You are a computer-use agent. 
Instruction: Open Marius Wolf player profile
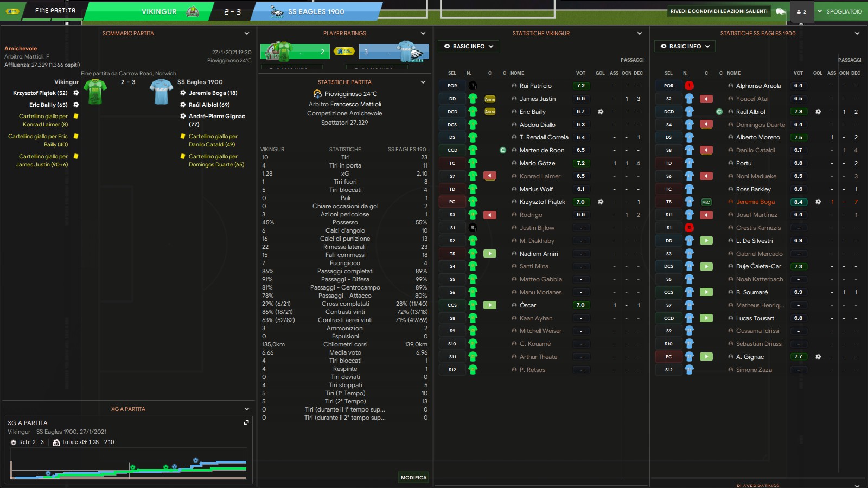coord(536,189)
